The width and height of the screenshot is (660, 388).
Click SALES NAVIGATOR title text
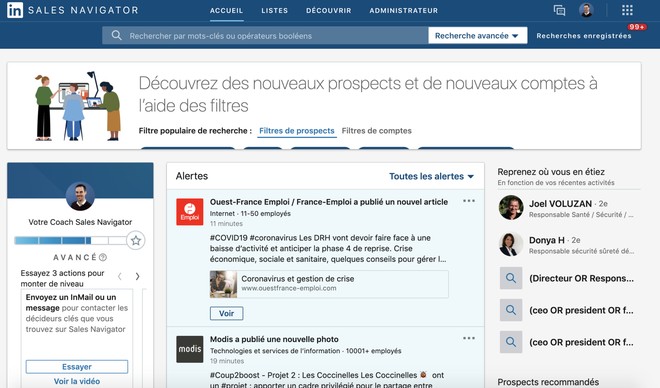click(x=83, y=10)
